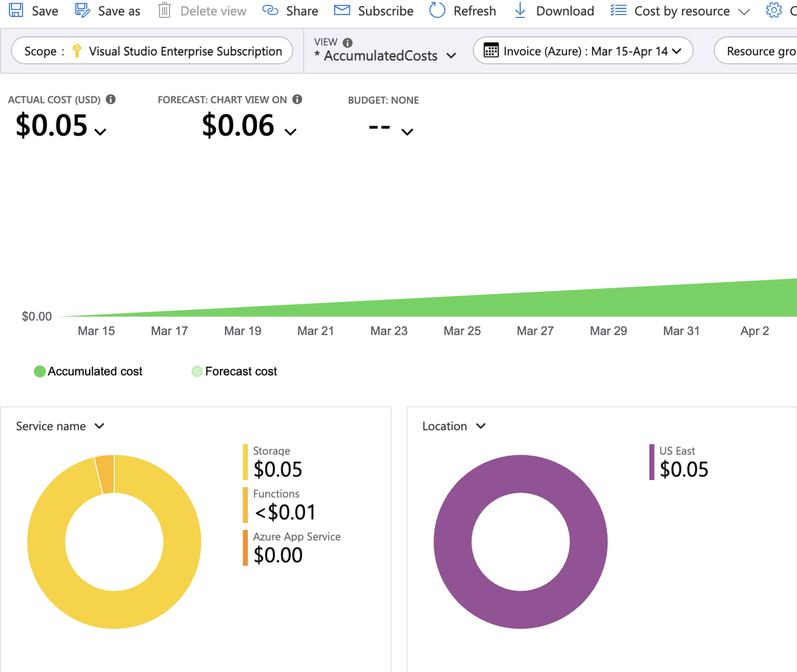Viewport: 797px width, 672px height.
Task: Click the Download arrow icon
Action: (x=520, y=11)
